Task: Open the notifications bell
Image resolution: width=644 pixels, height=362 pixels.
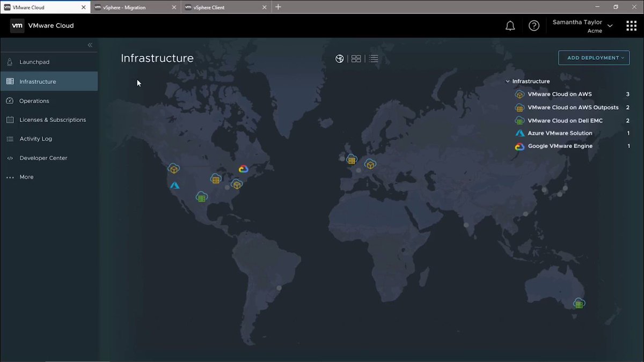Action: point(510,26)
